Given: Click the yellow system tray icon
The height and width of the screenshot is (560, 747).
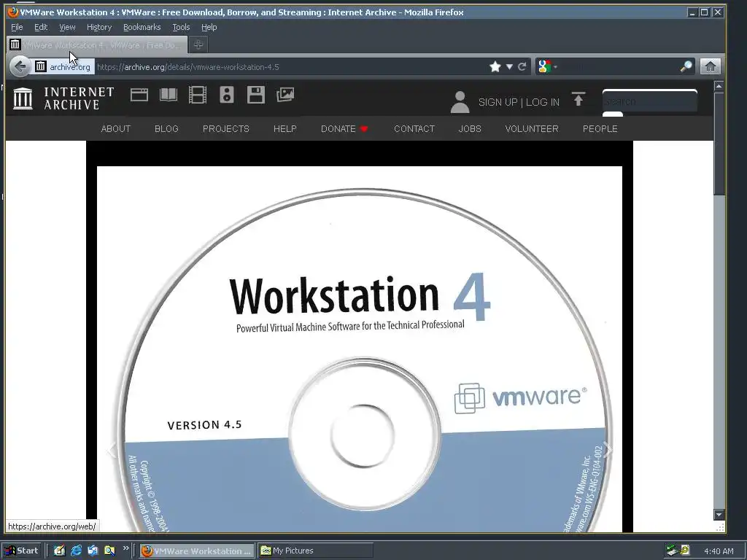Looking at the screenshot, I should 684,550.
